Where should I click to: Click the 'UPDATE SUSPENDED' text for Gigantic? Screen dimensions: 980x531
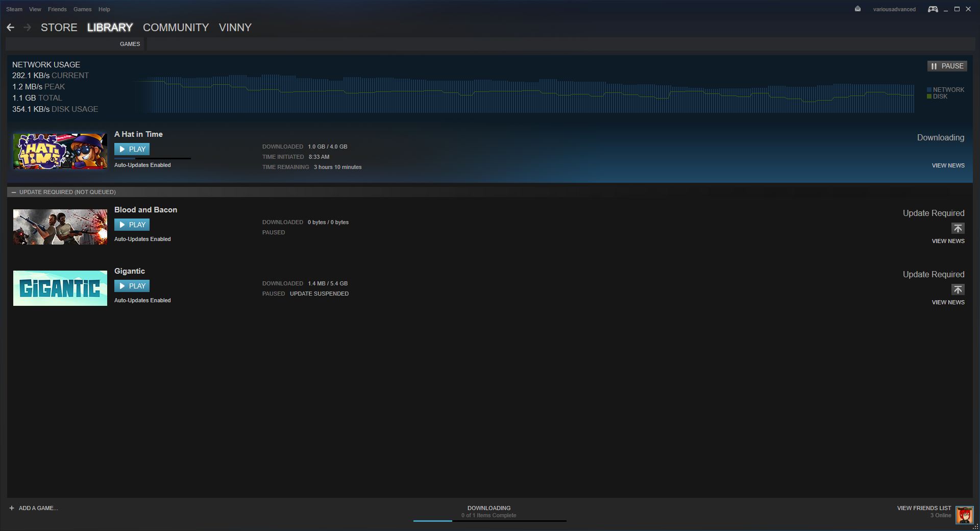(x=320, y=294)
